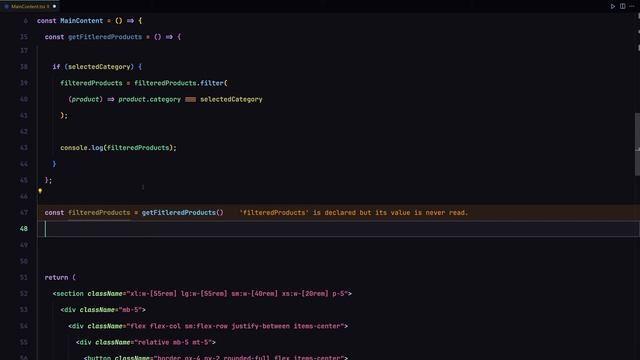Click line number 52 in the gutter

click(x=24, y=293)
